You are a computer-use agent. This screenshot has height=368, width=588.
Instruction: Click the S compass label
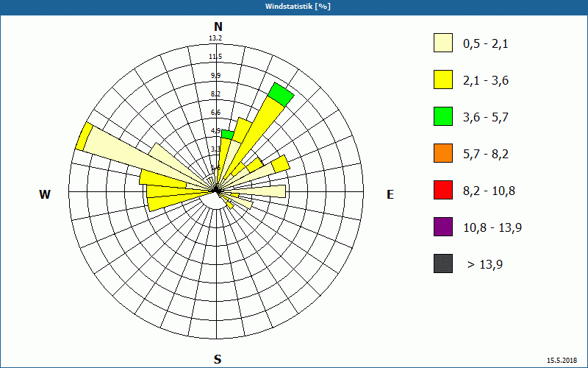pos(218,359)
